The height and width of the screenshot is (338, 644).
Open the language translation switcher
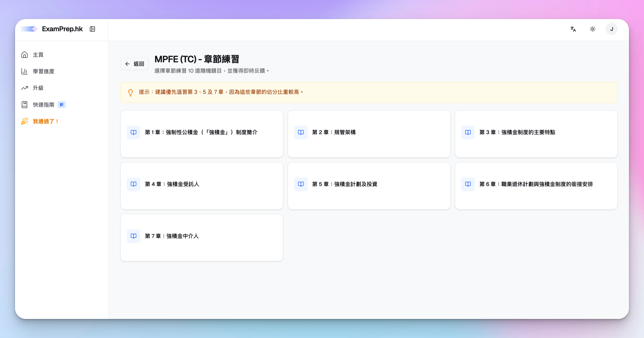tap(573, 29)
